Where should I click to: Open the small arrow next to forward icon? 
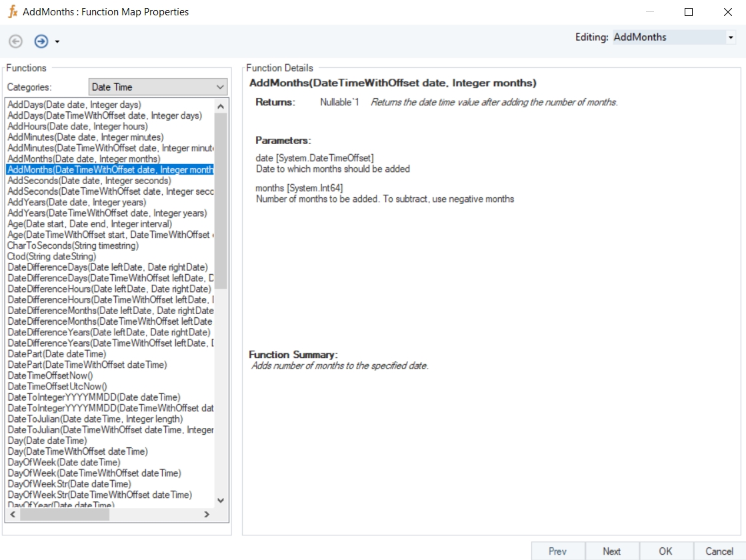(x=57, y=42)
